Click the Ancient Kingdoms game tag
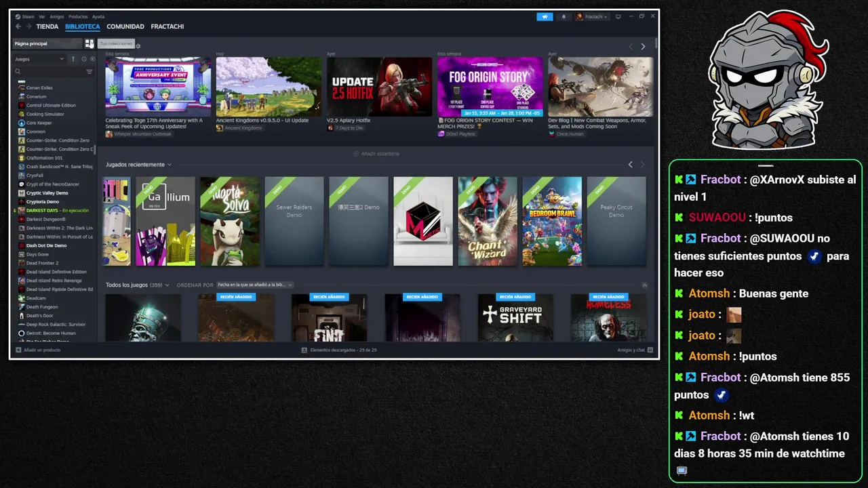This screenshot has width=868, height=488. [239, 128]
